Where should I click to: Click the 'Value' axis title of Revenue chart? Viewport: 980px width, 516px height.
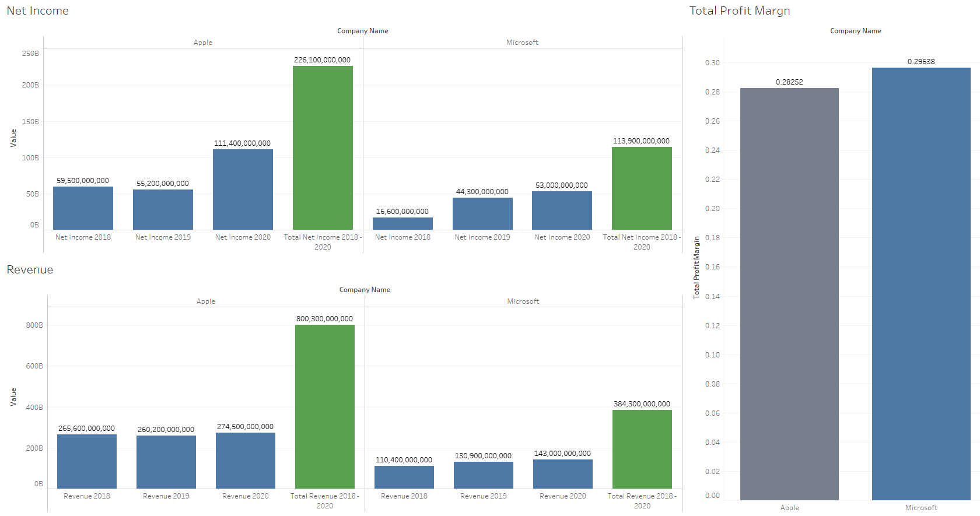(x=13, y=397)
